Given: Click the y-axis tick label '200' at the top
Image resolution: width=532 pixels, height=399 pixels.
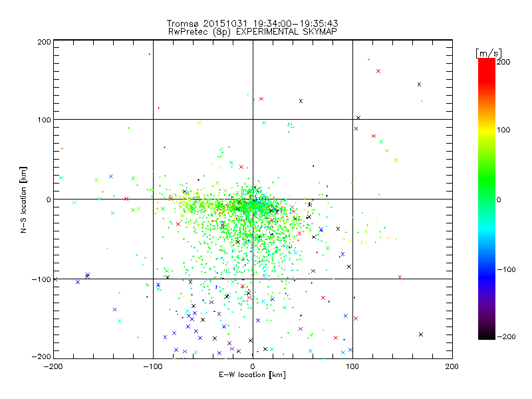Looking at the screenshot, I should (44, 42).
